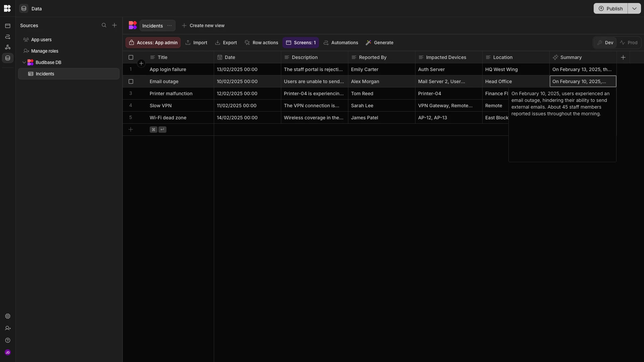This screenshot has height=362, width=644.
Task: Open Access: App admin settings
Action: click(153, 43)
